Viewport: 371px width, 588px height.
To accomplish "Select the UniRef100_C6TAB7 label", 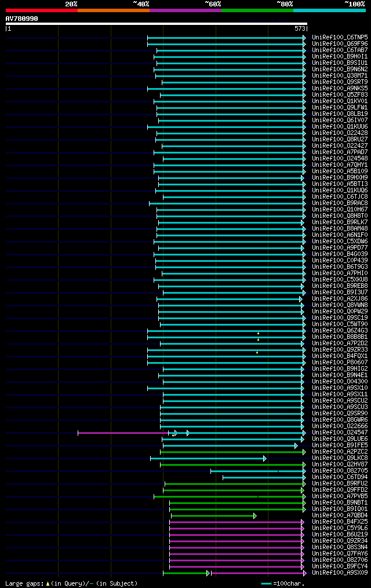I will click(340, 50).
